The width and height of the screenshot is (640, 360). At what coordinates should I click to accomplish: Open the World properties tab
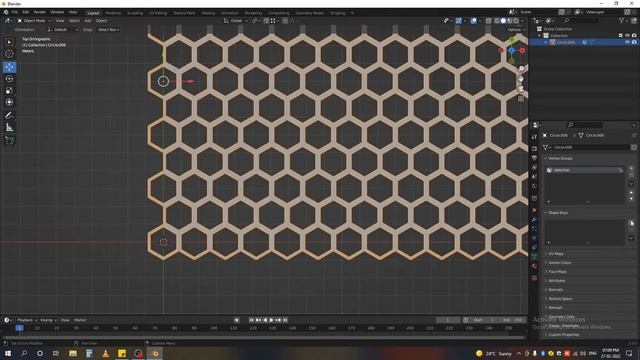(x=534, y=186)
